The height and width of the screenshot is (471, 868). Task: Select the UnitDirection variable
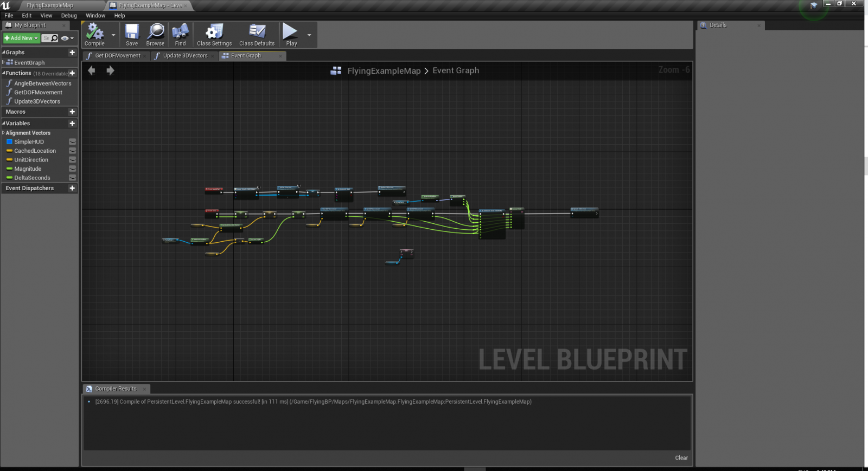click(31, 160)
